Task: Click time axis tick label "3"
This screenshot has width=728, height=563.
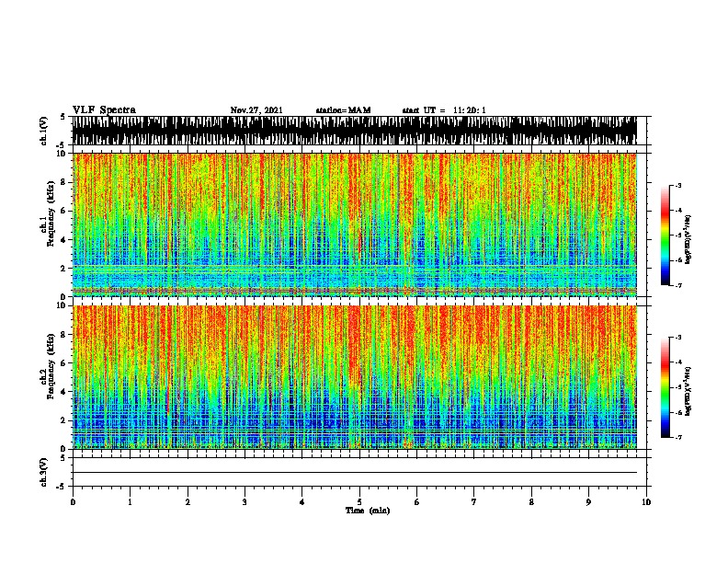Action: (245, 502)
